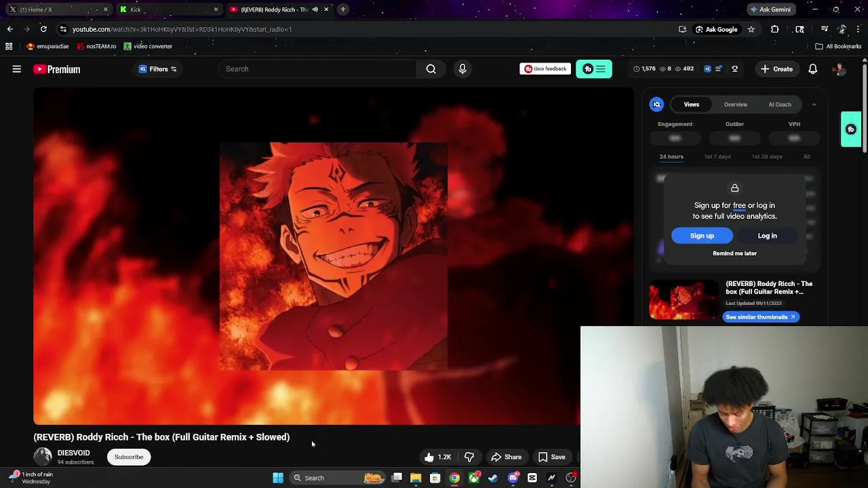Switch to the X Home browser tab
This screenshot has height=488, width=868.
click(58, 9)
